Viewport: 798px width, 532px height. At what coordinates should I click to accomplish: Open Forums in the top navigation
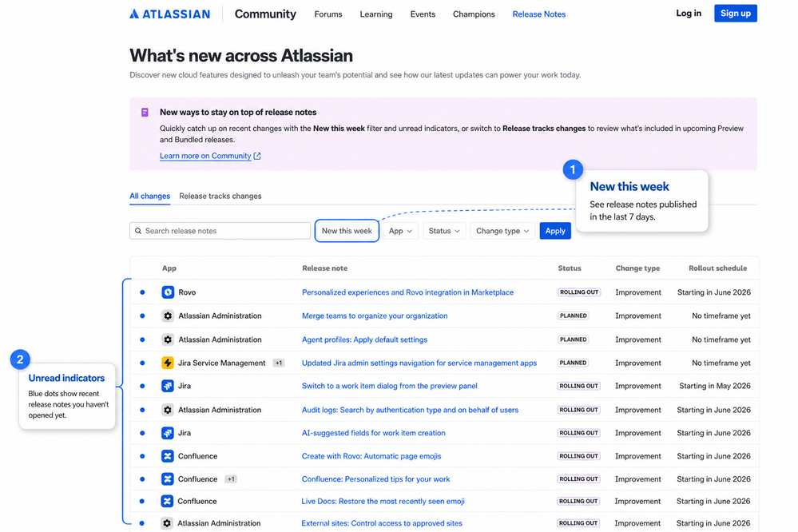328,14
